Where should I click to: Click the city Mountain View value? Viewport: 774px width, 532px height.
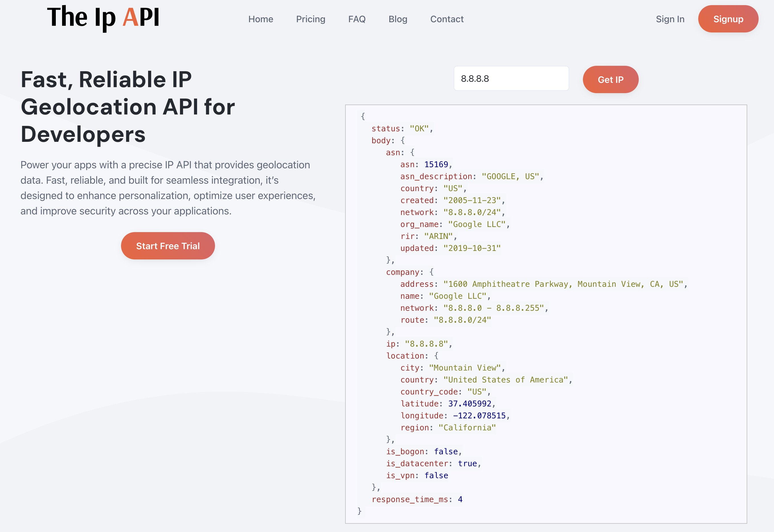tap(466, 368)
